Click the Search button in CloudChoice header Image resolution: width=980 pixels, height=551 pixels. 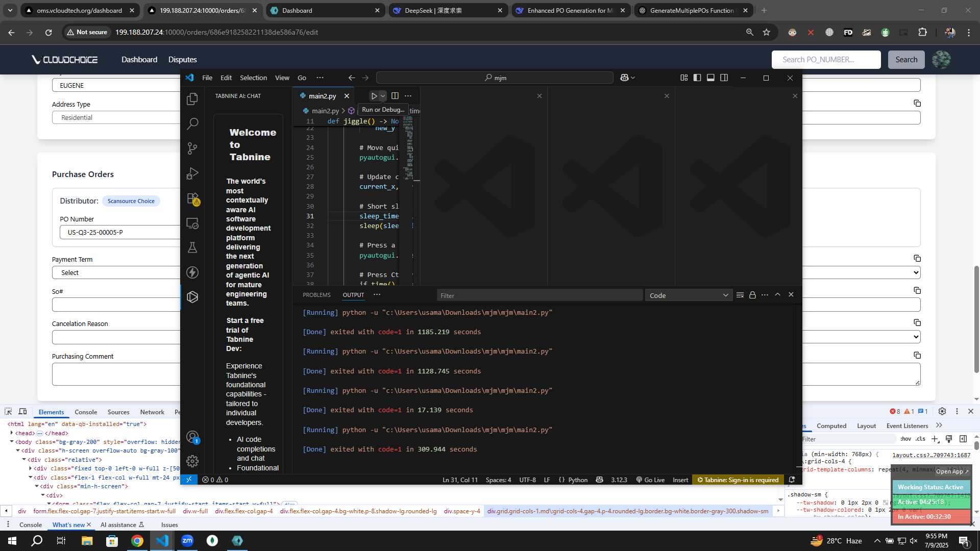tap(906, 60)
